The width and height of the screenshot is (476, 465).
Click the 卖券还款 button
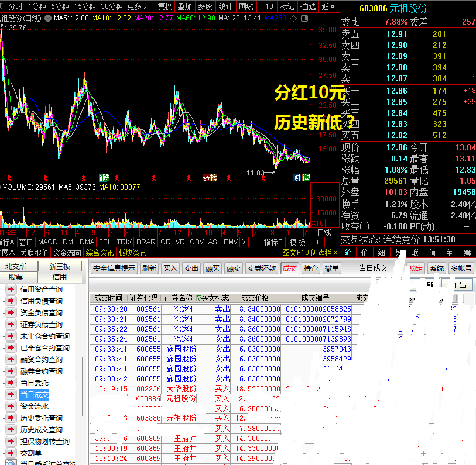tap(262, 268)
